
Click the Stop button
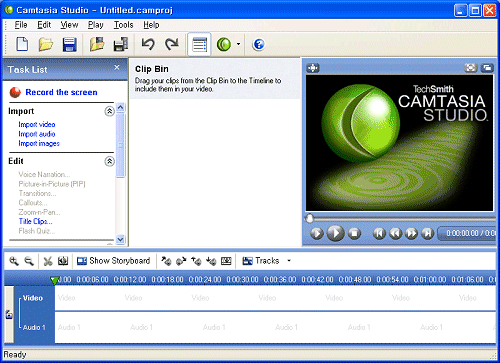pos(354,233)
